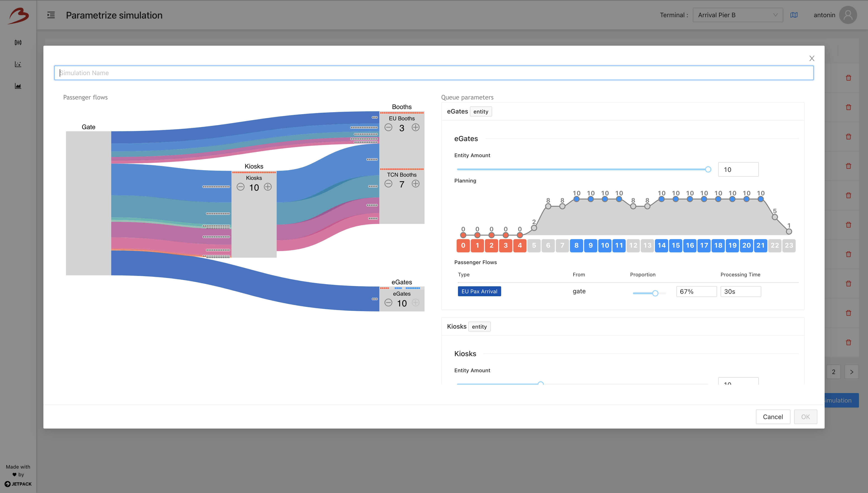Toggle planning hour 23
The image size is (868, 493).
(789, 246)
